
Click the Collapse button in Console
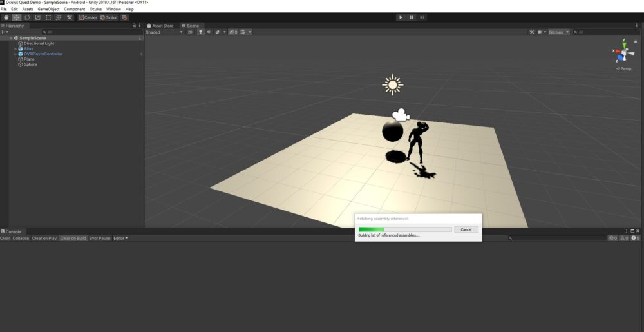21,238
